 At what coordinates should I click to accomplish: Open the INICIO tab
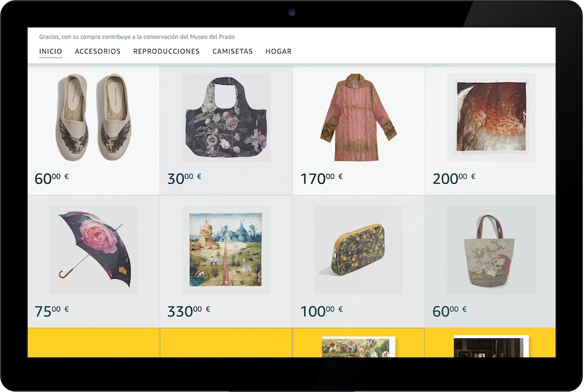[x=51, y=51]
